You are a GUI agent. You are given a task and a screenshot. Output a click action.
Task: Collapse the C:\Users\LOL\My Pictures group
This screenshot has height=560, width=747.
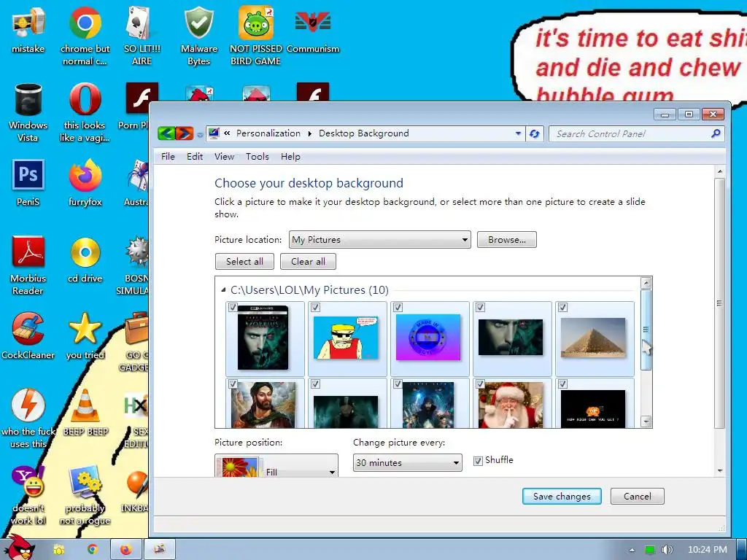[223, 290]
